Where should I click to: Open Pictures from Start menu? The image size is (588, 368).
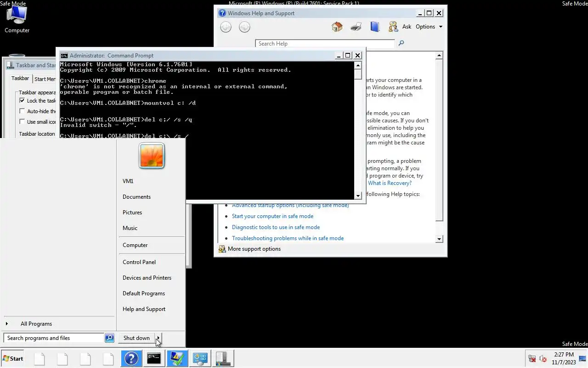(x=132, y=213)
